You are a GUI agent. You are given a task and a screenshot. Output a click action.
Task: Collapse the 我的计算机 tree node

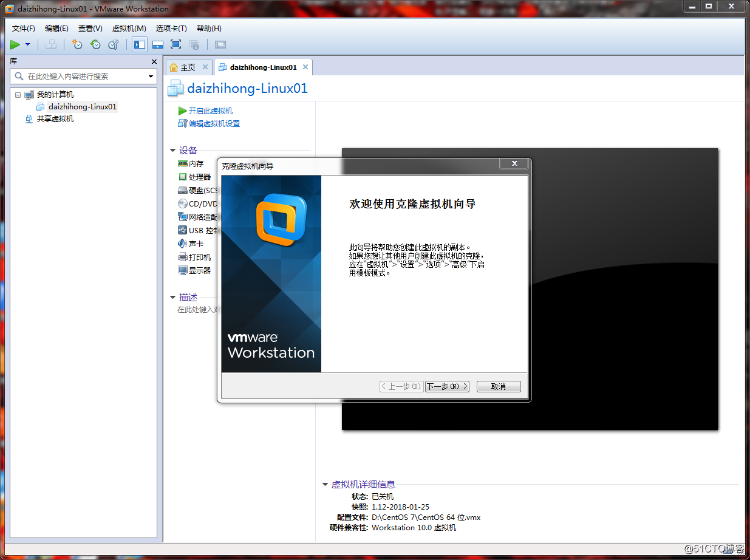18,95
